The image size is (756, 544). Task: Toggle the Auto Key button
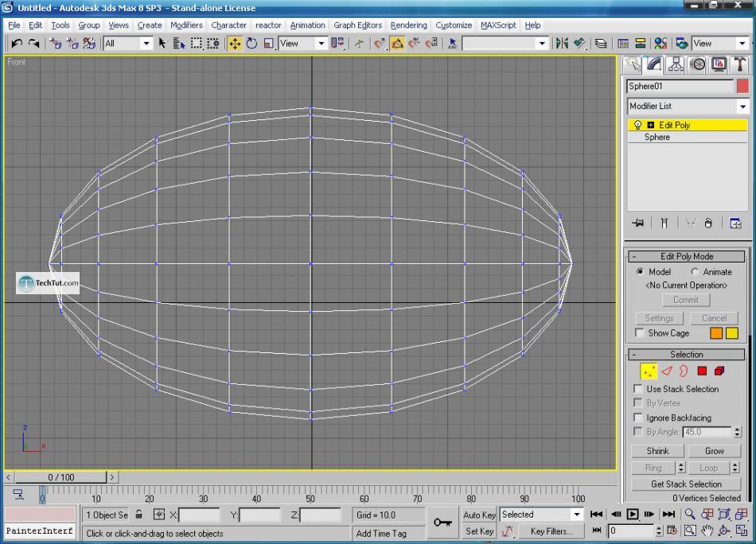tap(479, 515)
